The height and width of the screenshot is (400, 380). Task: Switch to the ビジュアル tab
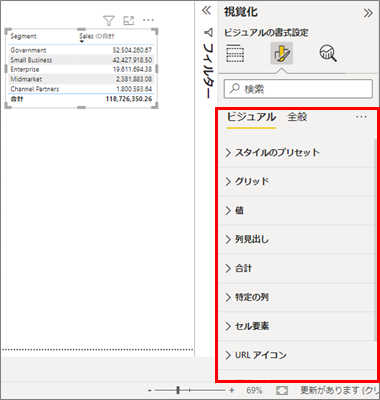point(251,117)
